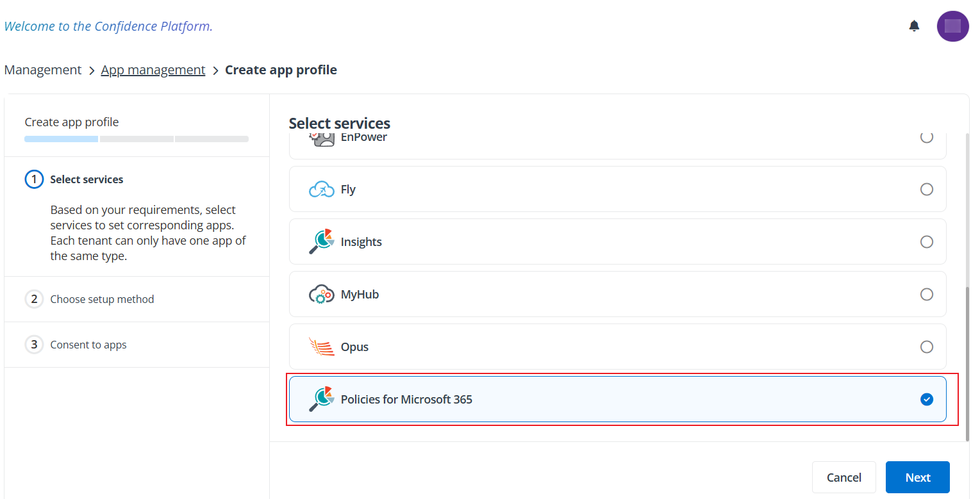Image resolution: width=980 pixels, height=499 pixels.
Task: Click the Opus service icon
Action: [x=321, y=347]
